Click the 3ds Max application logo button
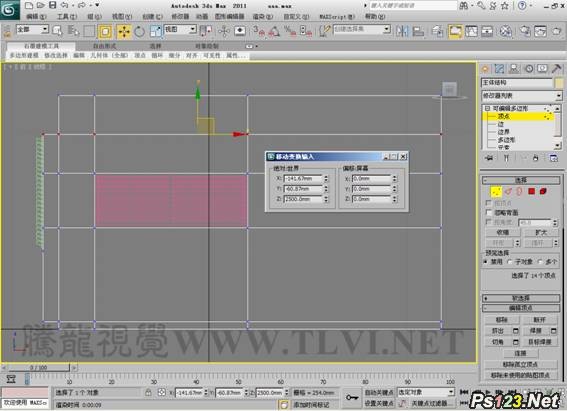The height and width of the screenshot is (411, 567). (9, 9)
